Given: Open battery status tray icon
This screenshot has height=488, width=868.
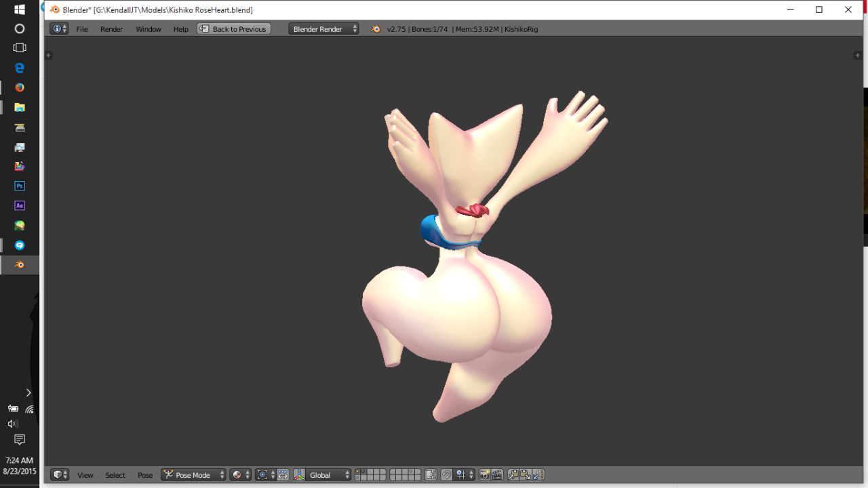Looking at the screenshot, I should tap(12, 409).
